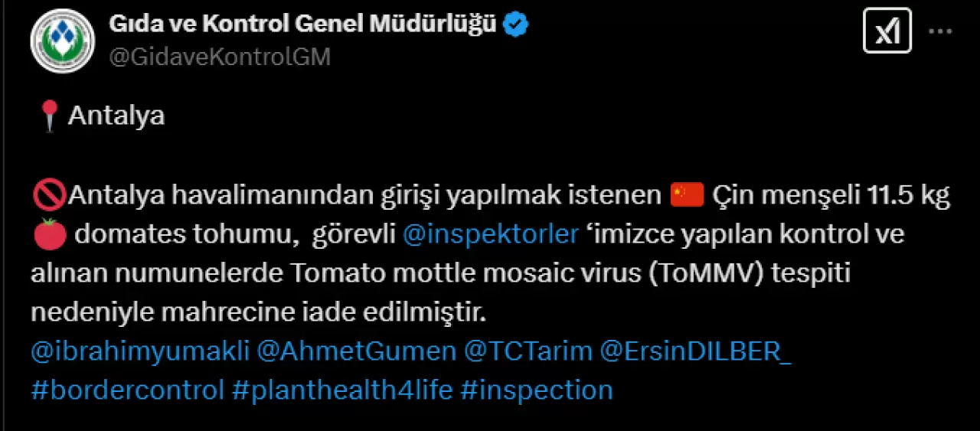Click the blue verified badge
980x431 pixels.
(516, 25)
